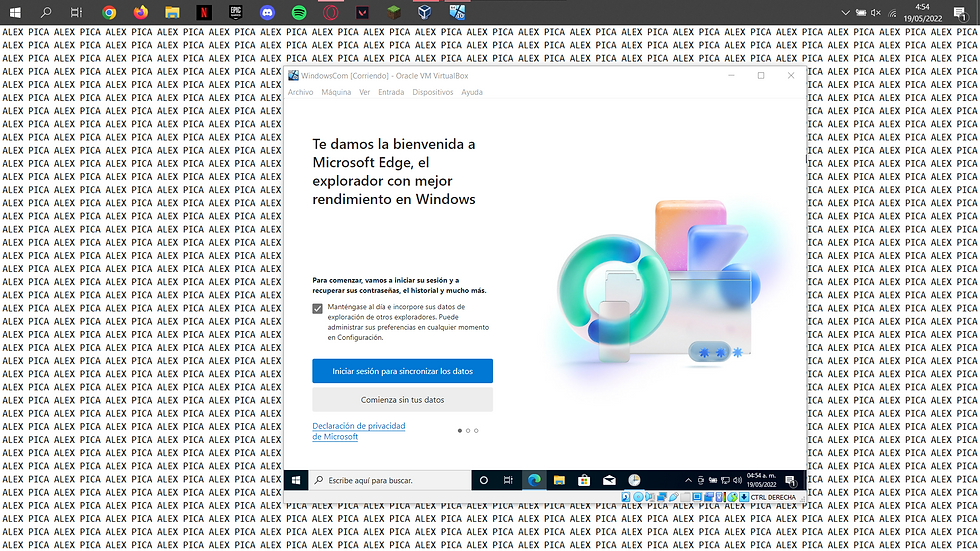Screen dimensions: 980x551
Task: Expand hidden icons in host tray
Action: 845,12
